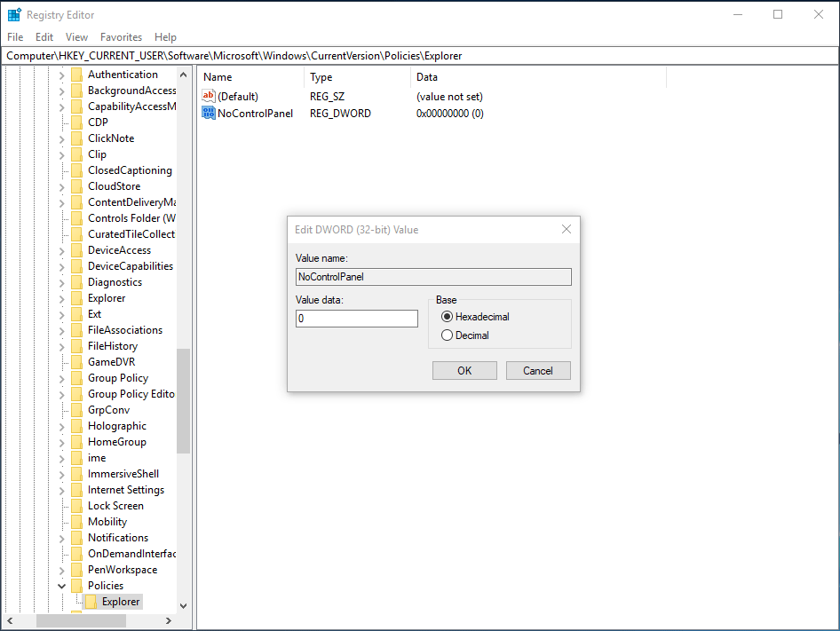The image size is (840, 631).
Task: Click the tree pane vertical scrollbar thumb
Action: [183, 401]
